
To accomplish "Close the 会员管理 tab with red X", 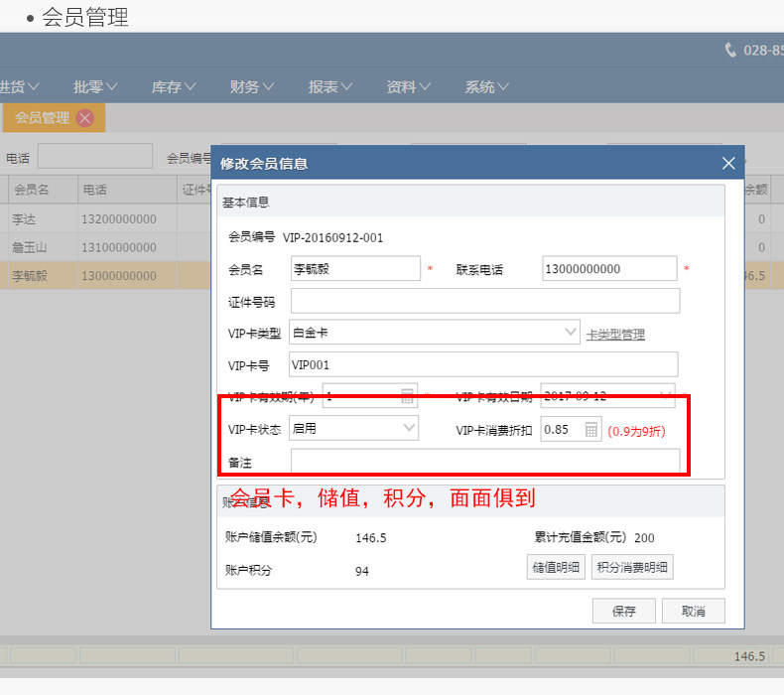I will coord(85,118).
